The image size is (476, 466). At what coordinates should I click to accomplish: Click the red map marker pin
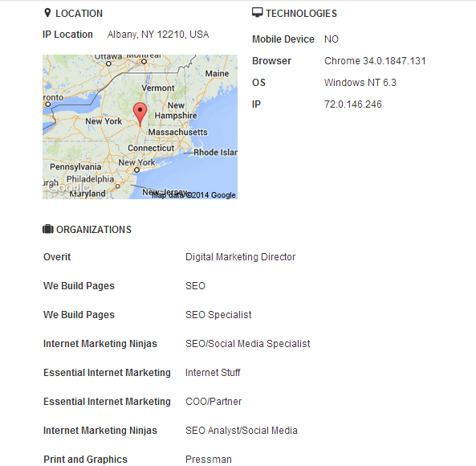point(140,114)
